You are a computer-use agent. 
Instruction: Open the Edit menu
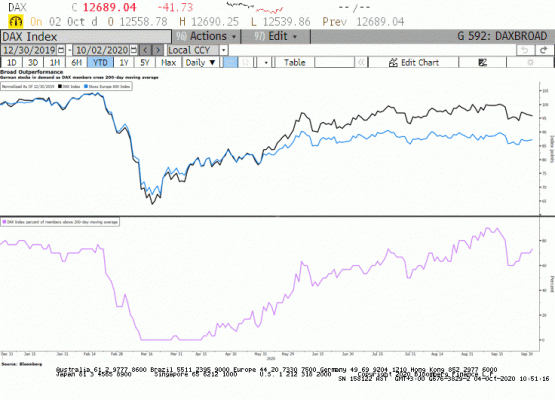tap(275, 36)
